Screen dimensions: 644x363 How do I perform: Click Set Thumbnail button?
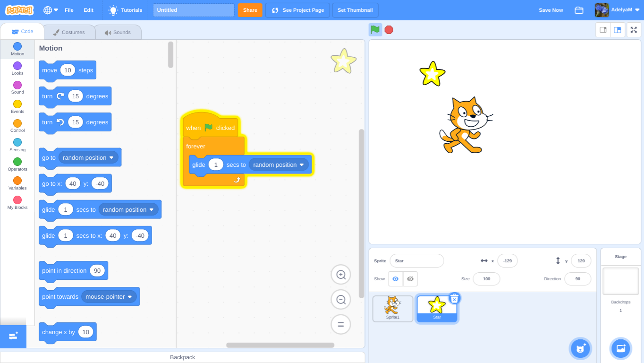(x=355, y=10)
